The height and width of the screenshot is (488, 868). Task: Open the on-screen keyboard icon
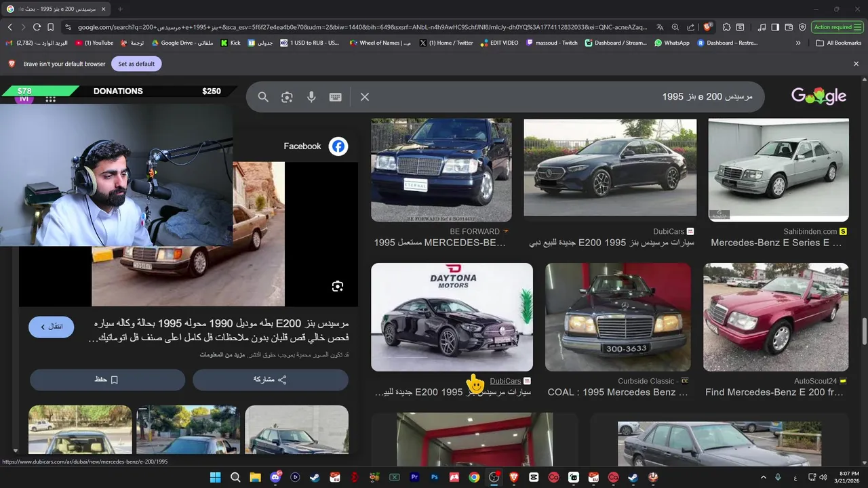click(335, 97)
